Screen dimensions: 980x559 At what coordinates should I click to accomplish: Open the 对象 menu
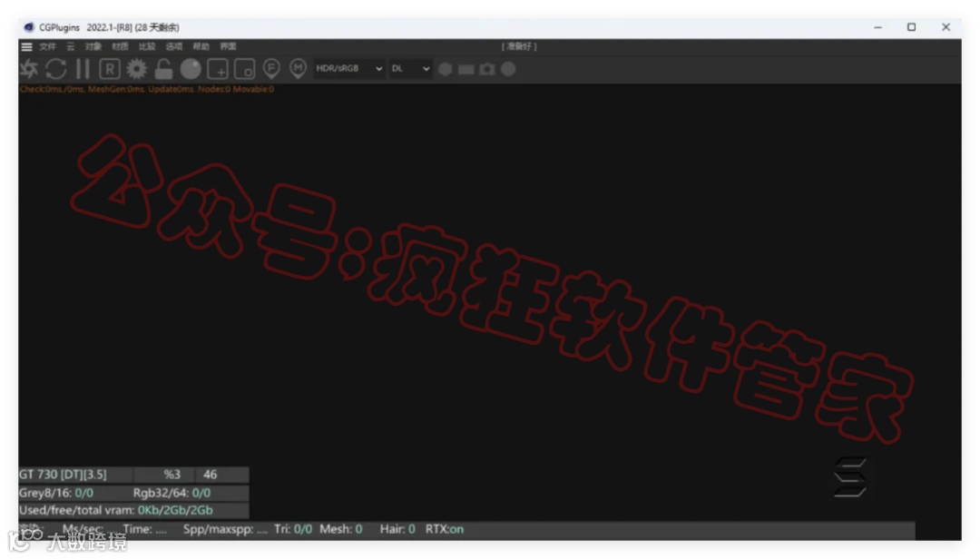tap(93, 47)
